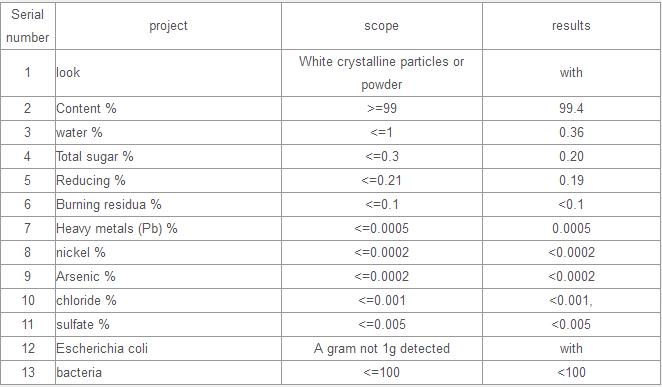
Task: Click the 'water %' cell
Action: (168, 133)
